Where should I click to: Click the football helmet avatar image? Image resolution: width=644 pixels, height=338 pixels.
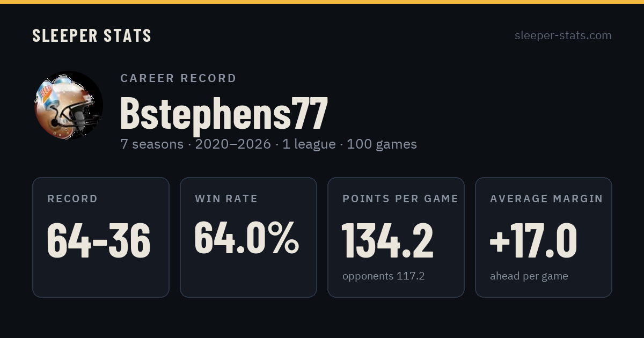[x=68, y=106]
